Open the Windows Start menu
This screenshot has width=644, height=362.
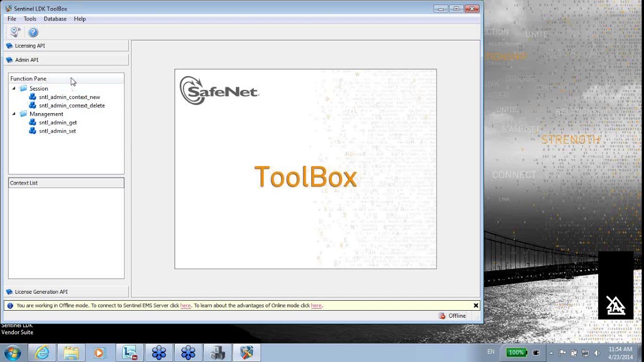click(x=12, y=352)
